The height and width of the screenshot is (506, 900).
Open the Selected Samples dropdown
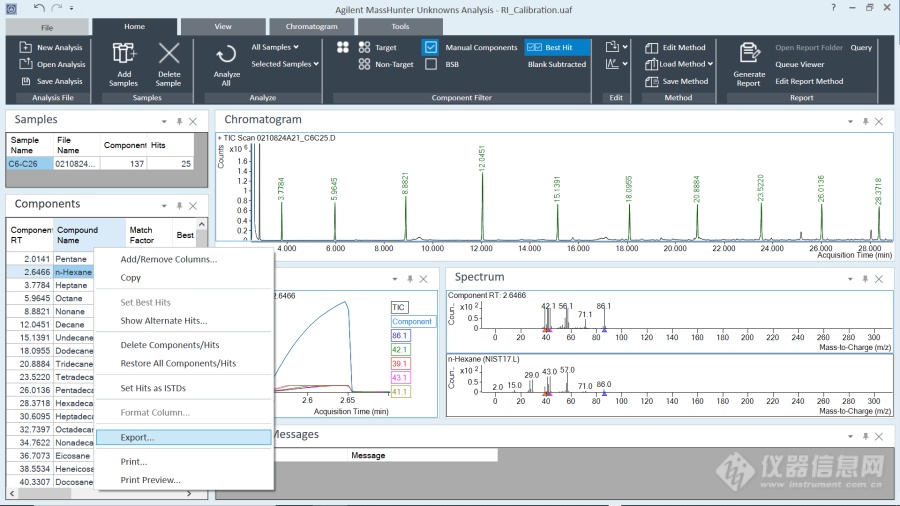click(x=285, y=64)
